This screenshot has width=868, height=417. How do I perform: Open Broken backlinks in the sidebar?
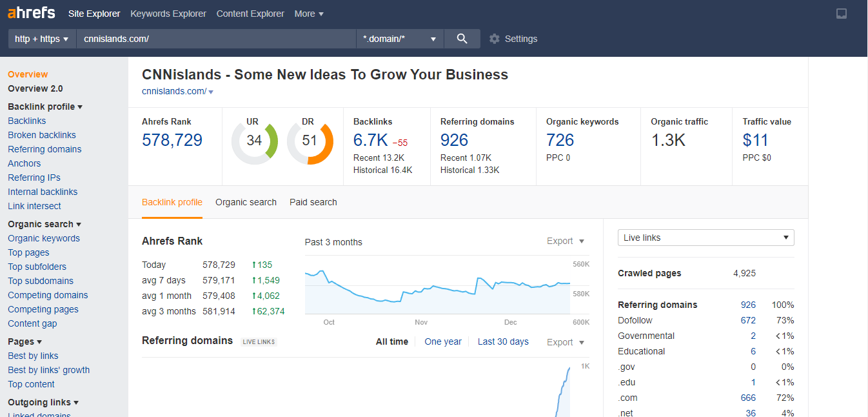coord(42,135)
